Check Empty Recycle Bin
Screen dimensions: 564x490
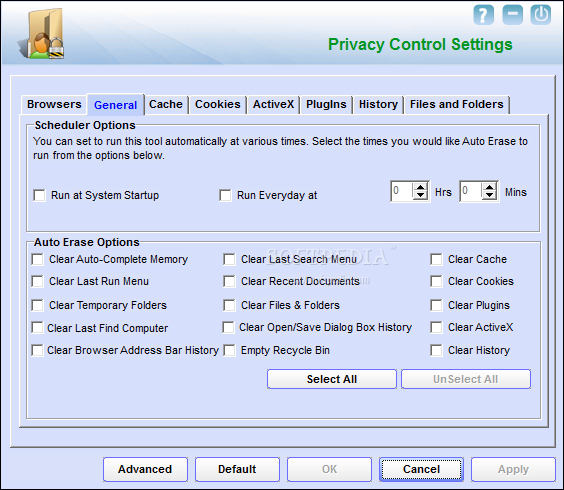coord(229,350)
